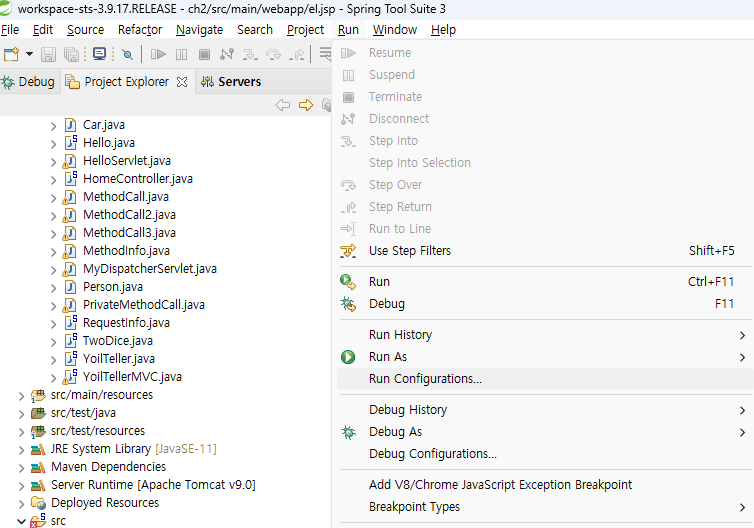Select RequestInfo.java in the tree
754x528 pixels.
point(126,323)
